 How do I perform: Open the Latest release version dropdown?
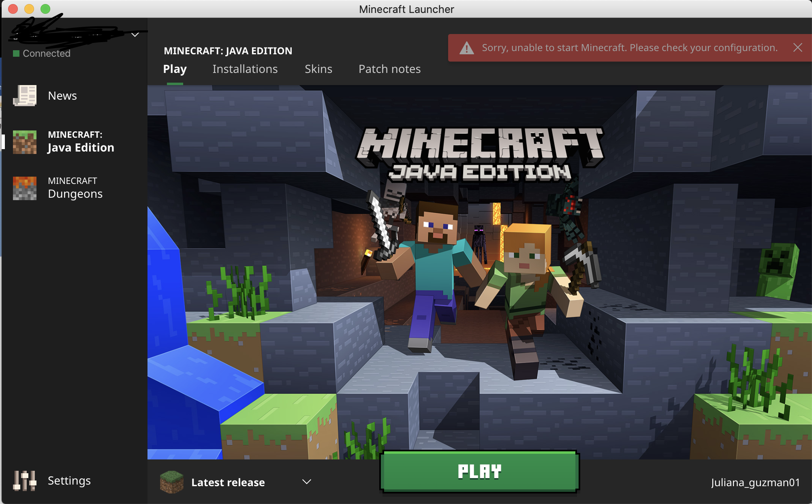pyautogui.click(x=307, y=482)
